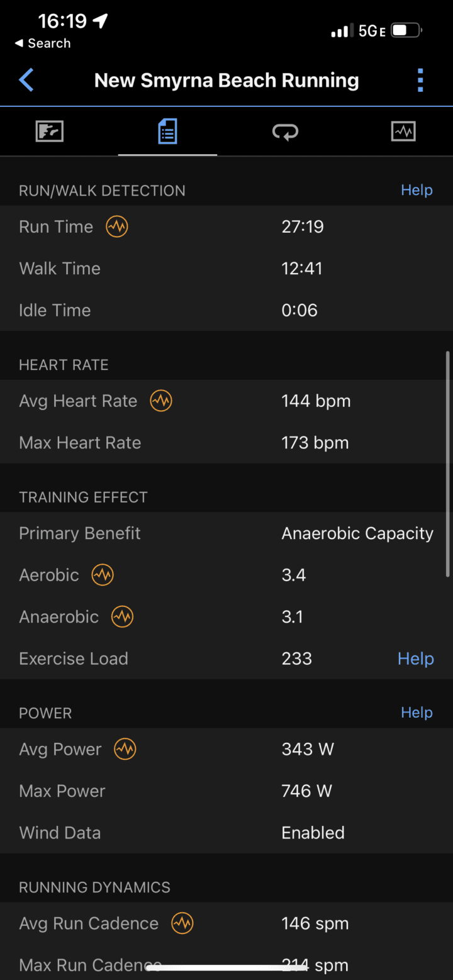Tap the chart icon beside Avg Heart Rate
This screenshot has height=980, width=453.
pyautogui.click(x=161, y=401)
